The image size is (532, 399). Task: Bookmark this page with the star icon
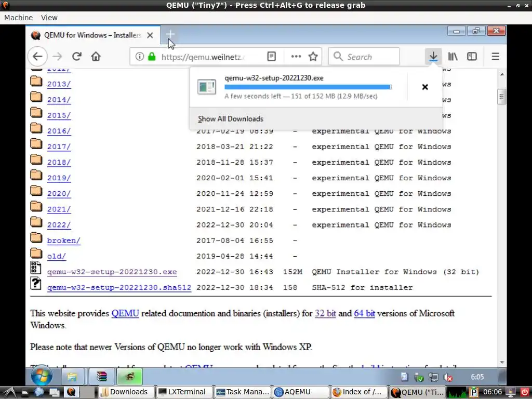(313, 56)
